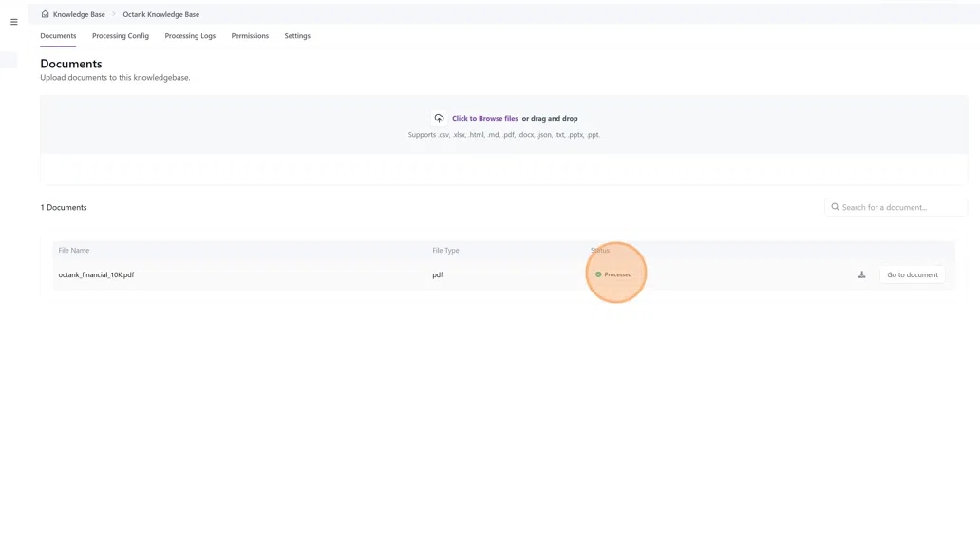Switch to the Processing Config tab
Viewport: 980px width, 547px height.
point(121,36)
